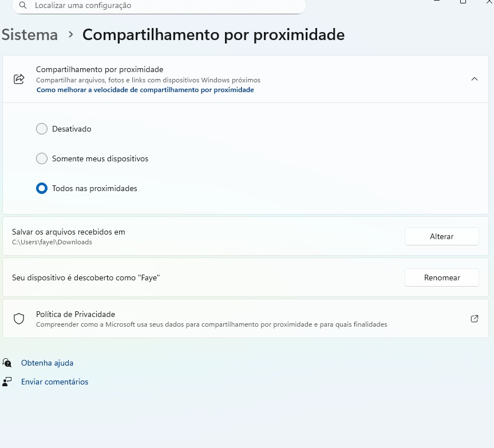Open the Sistema breadcrumb page
Image resolution: width=494 pixels, height=448 pixels.
[29, 34]
